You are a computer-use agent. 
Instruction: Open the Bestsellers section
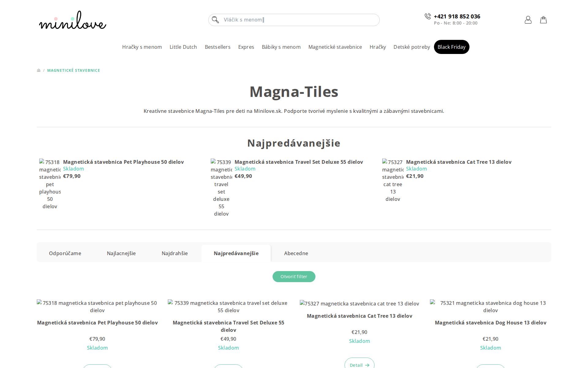tap(217, 47)
